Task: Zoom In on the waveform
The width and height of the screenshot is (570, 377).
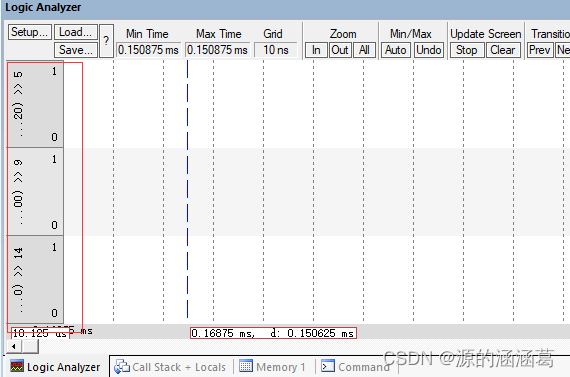Action: pyautogui.click(x=316, y=50)
